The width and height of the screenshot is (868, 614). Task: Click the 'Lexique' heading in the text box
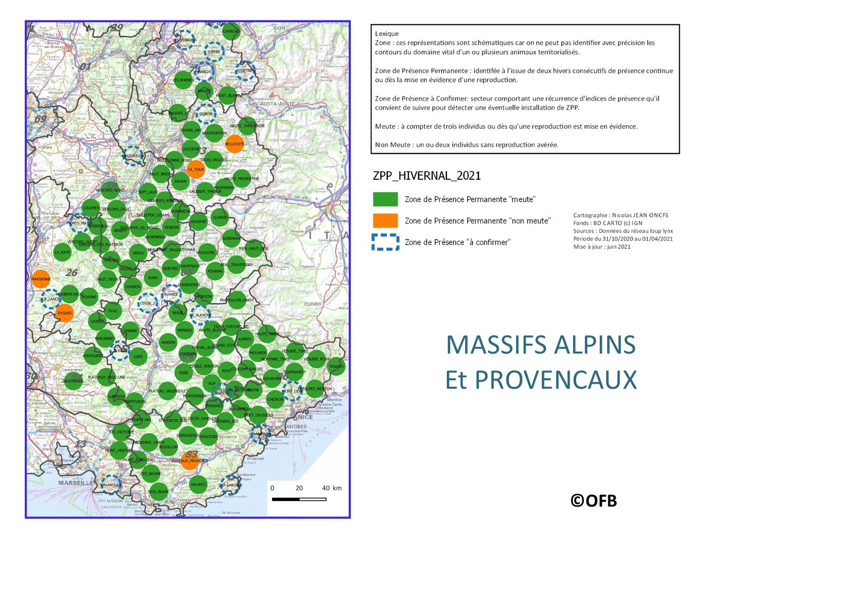[386, 34]
